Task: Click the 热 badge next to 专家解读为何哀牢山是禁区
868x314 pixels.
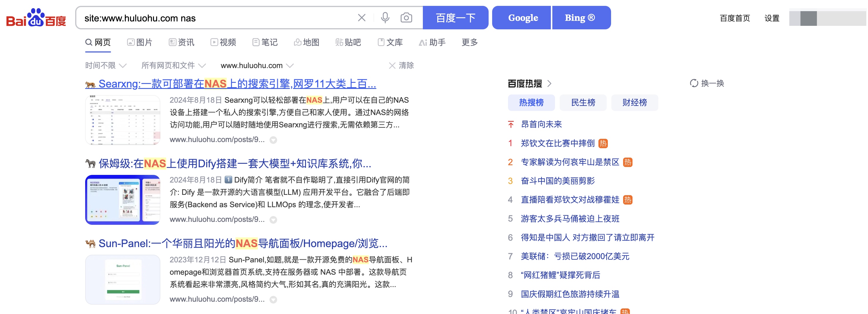Action: coord(628,162)
